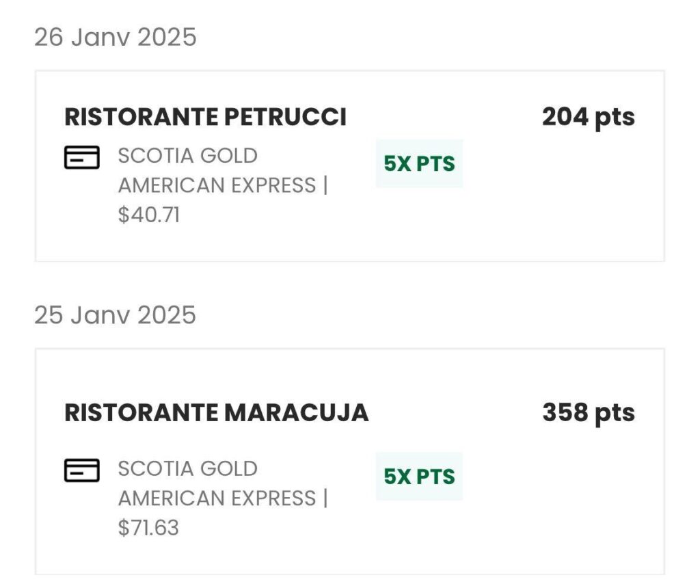Click AMERICAN EXPRESS text in Maracuja transaction
The height and width of the screenshot is (588, 700).
click(217, 498)
